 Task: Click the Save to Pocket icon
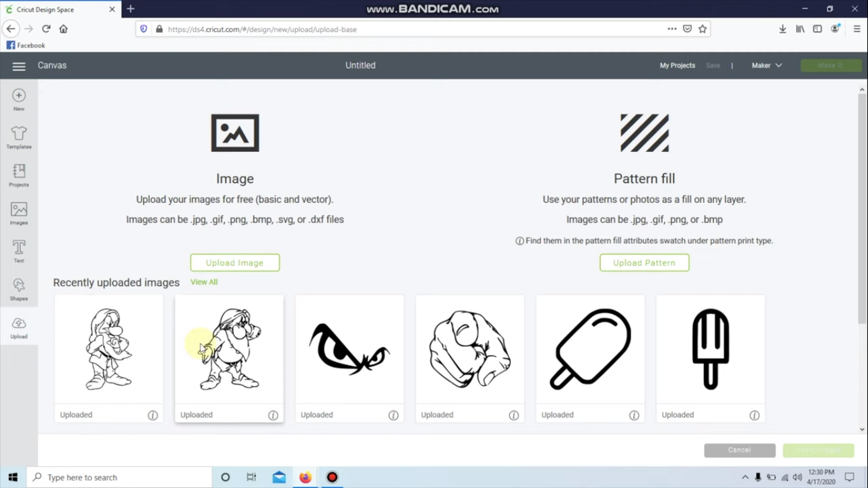(687, 29)
